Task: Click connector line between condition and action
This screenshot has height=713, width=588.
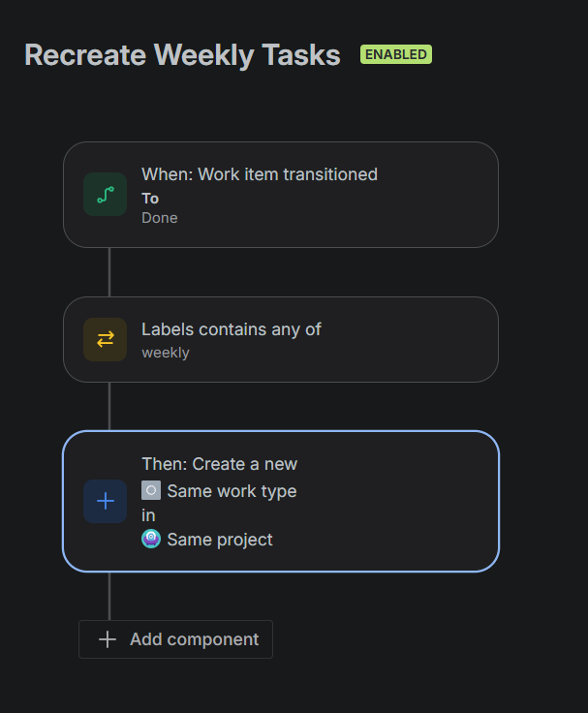Action: click(109, 406)
